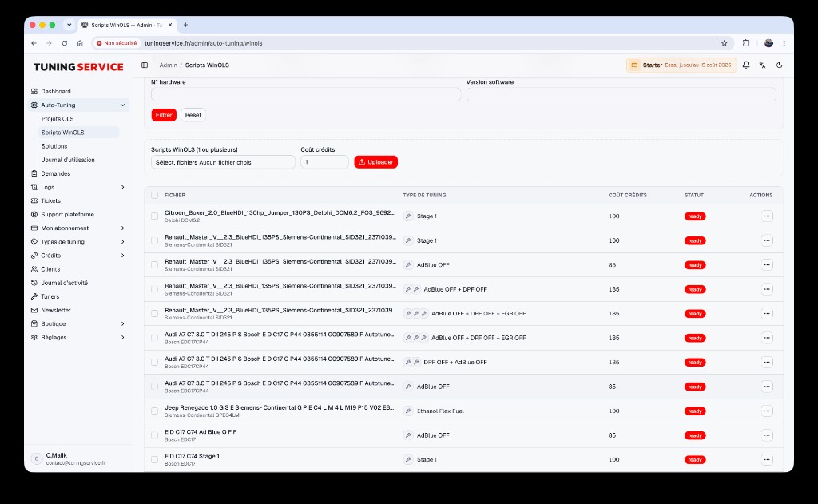Click the Non sécurisé site warning
This screenshot has width=818, height=504.
tap(117, 43)
